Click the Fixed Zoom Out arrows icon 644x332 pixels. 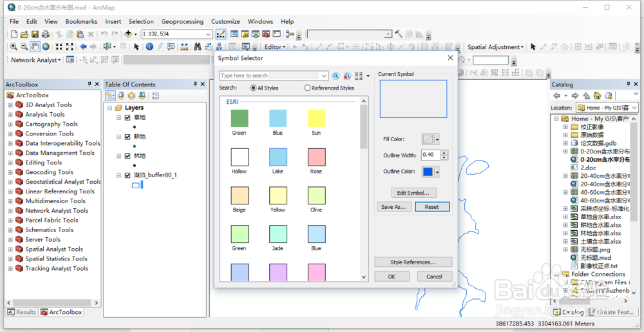click(x=70, y=46)
